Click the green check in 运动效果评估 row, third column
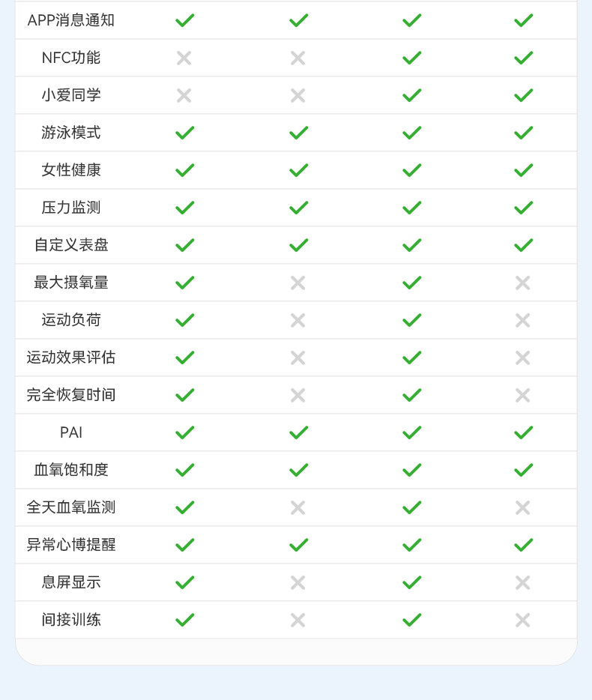Viewport: 592px width, 700px height. coord(411,357)
